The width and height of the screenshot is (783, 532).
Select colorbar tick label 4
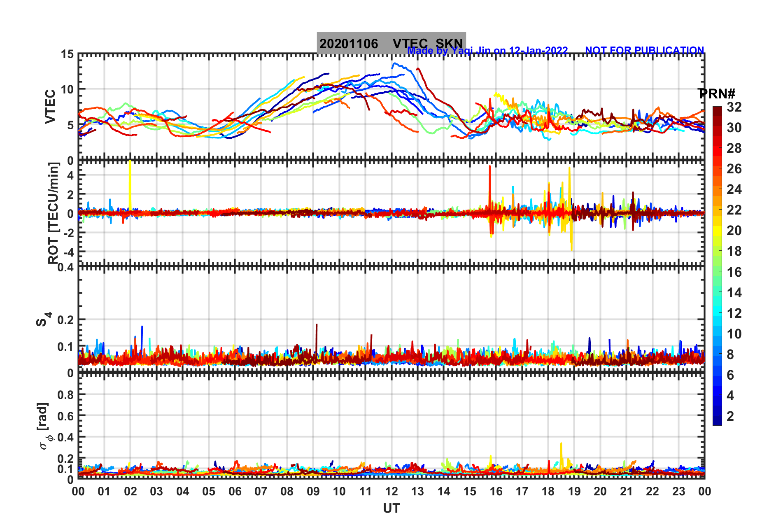(730, 396)
